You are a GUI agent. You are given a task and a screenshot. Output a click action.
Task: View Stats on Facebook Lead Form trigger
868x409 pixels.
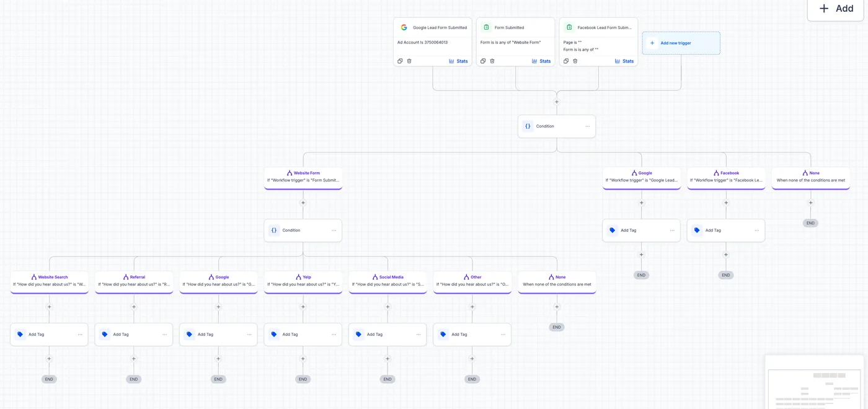point(624,61)
